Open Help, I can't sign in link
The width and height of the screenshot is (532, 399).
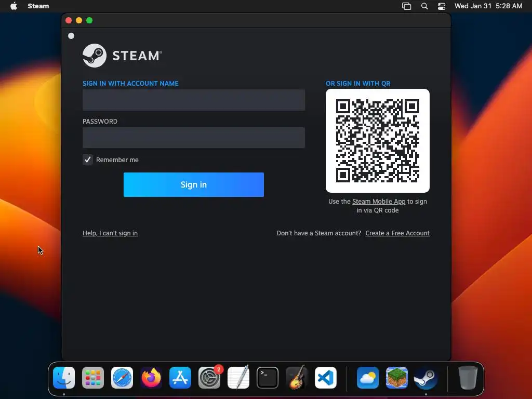pyautogui.click(x=110, y=233)
